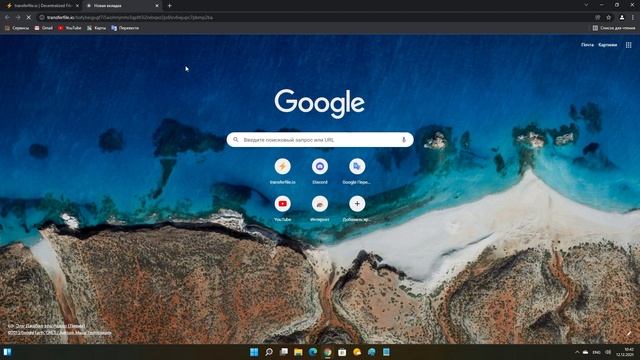Viewport: 640px width, 360px height.
Task: Go back to the previous page
Action: point(7,18)
